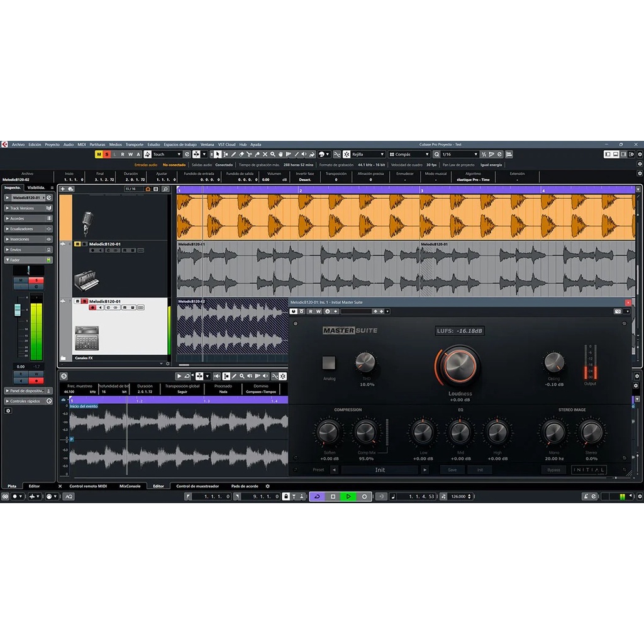The image size is (644, 644).
Task: Toggle the Analog switch in Master Suite
Action: pyautogui.click(x=329, y=363)
